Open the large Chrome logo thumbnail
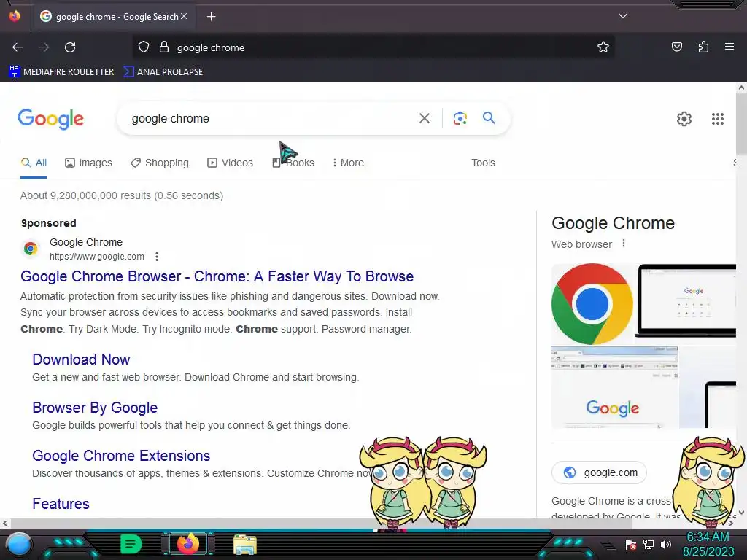Screen dimensions: 747x560 pyautogui.click(x=592, y=304)
